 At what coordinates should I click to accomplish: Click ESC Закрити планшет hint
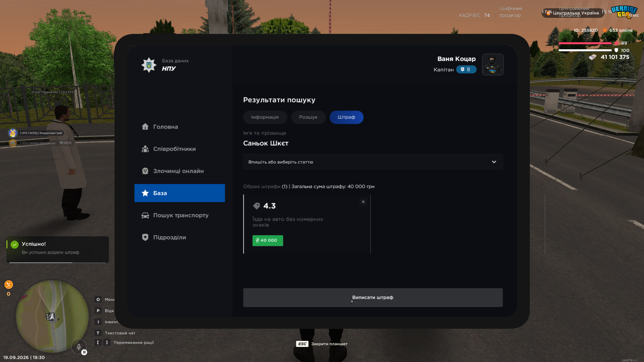tap(322, 344)
